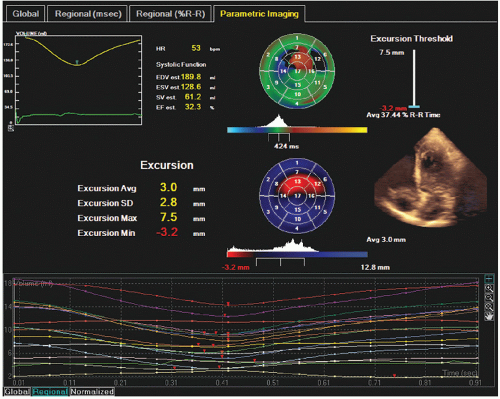This screenshot has width=500, height=399.
Task: Click the SV est. value 61.2
Action: [x=193, y=97]
